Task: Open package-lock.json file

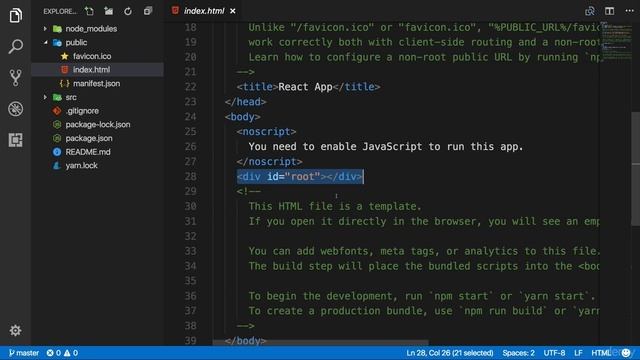Action: [98, 124]
